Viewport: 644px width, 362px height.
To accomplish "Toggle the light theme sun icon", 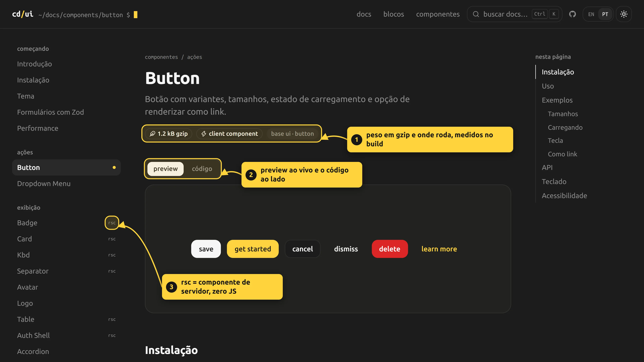I will click(x=624, y=14).
